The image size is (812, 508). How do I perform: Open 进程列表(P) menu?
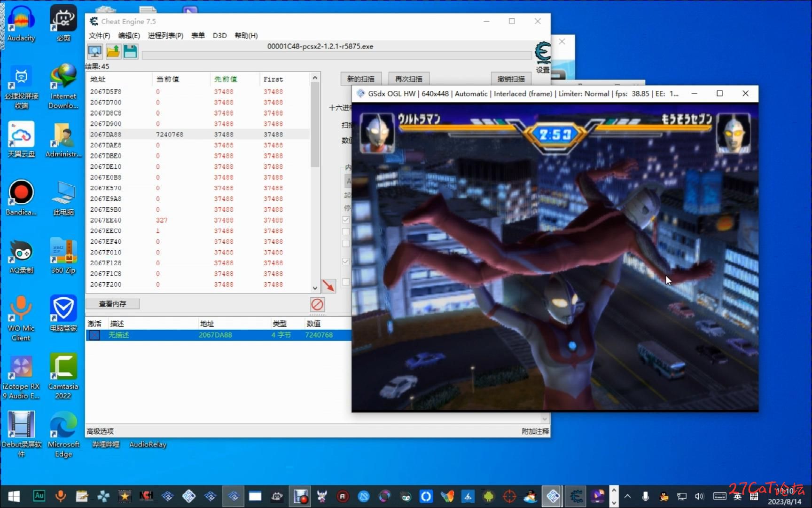pos(165,35)
